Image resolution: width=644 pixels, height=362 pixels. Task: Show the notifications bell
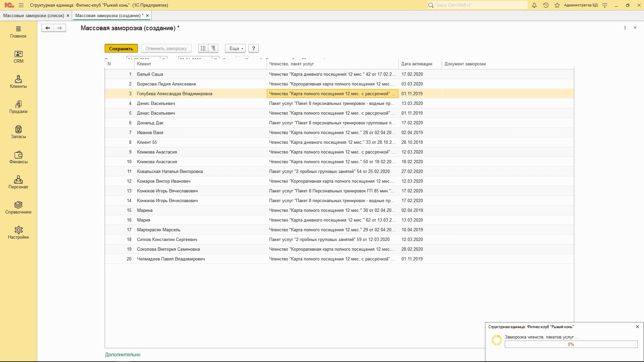point(534,5)
